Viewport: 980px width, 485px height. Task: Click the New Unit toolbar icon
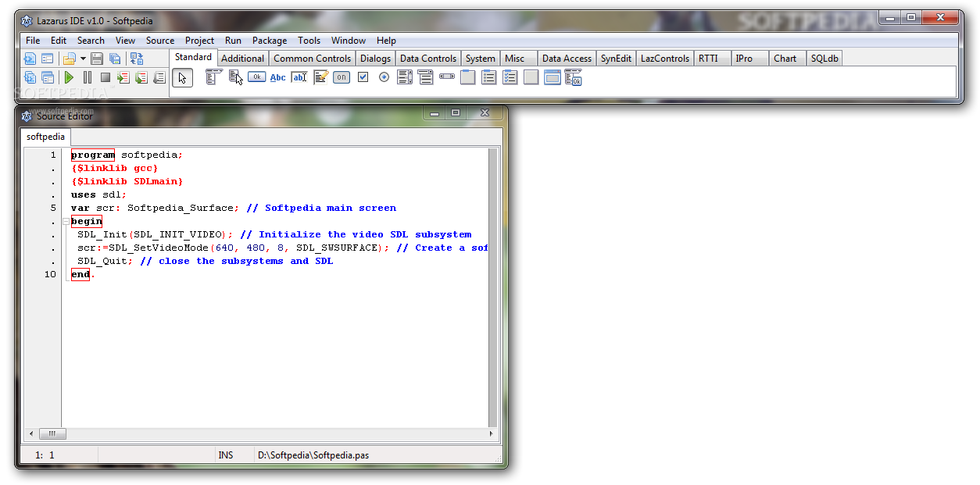click(30, 59)
